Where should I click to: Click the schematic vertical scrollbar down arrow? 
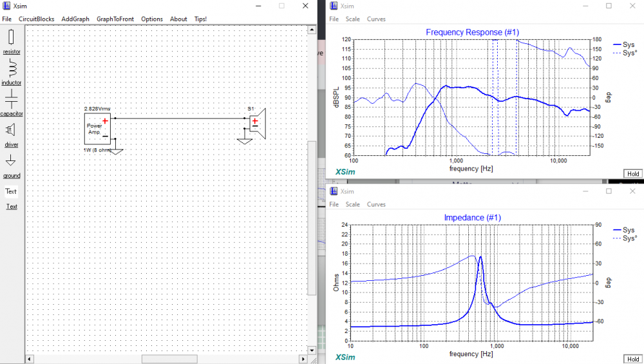point(312,349)
